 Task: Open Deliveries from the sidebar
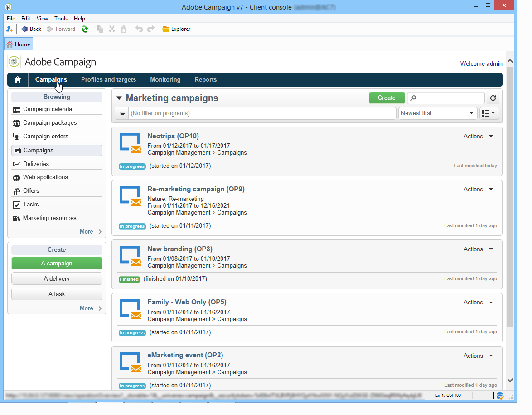[57, 164]
